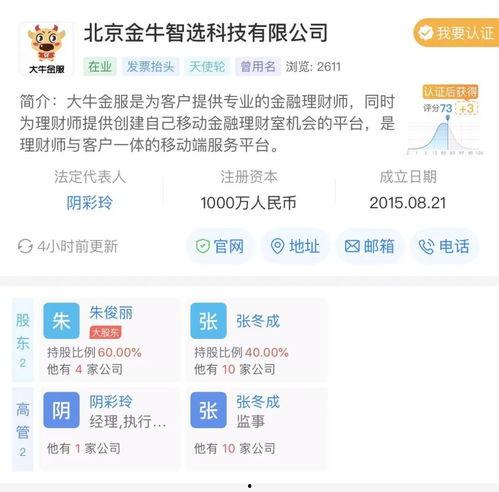Tap the 地址 location pin icon

(x=277, y=247)
